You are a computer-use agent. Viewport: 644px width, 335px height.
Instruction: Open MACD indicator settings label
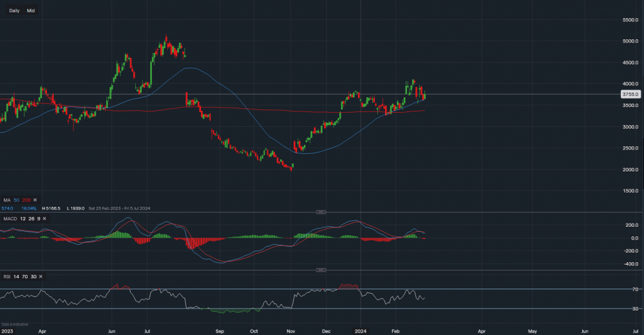pyautogui.click(x=9, y=218)
